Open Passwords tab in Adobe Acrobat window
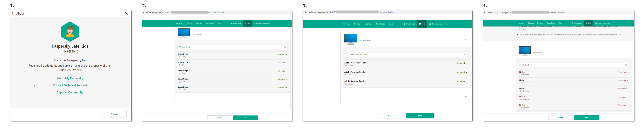Screen dimensions: 644x131 click(x=409, y=24)
